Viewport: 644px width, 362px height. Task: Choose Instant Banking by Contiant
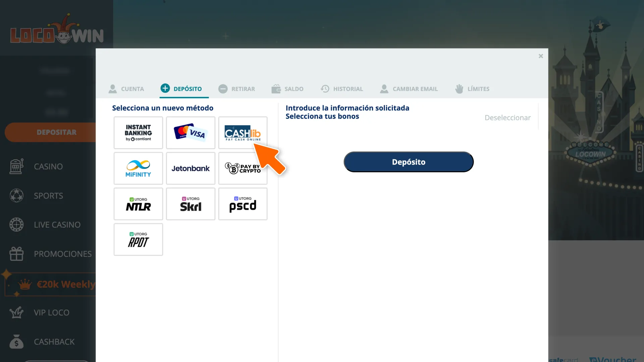(x=138, y=133)
